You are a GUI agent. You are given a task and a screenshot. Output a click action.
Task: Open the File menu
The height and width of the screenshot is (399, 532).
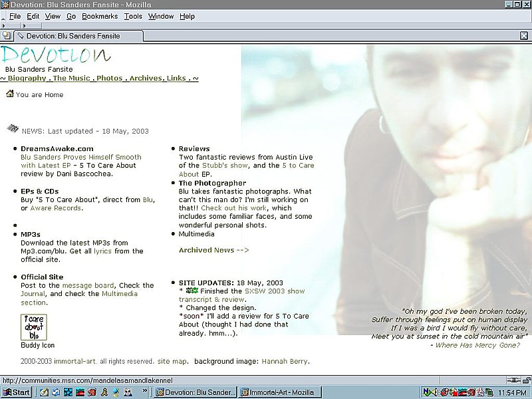click(x=15, y=16)
